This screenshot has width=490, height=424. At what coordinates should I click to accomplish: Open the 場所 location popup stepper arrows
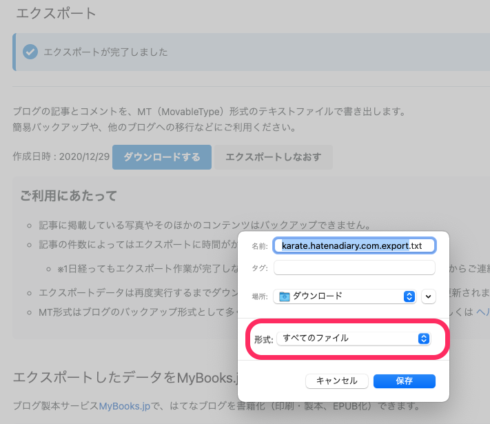[x=409, y=296]
